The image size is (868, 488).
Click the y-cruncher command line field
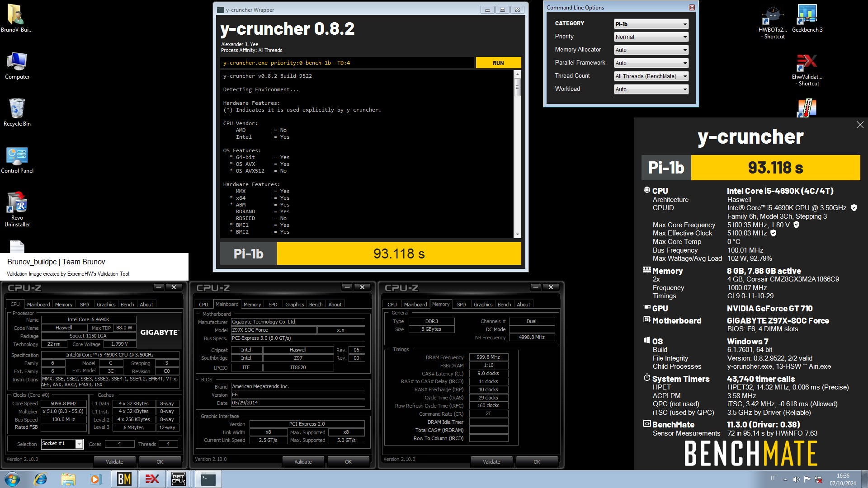(x=347, y=63)
